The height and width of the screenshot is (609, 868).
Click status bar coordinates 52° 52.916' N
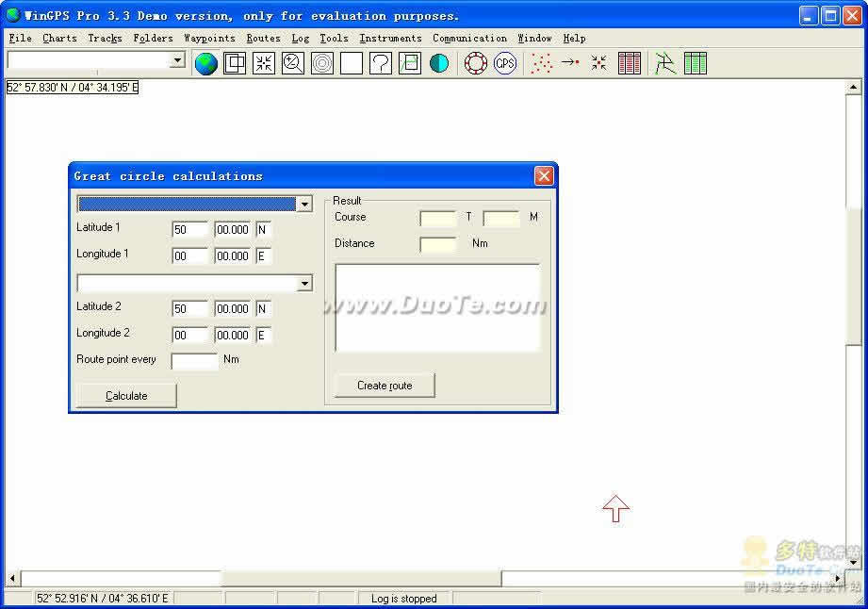[x=103, y=599]
